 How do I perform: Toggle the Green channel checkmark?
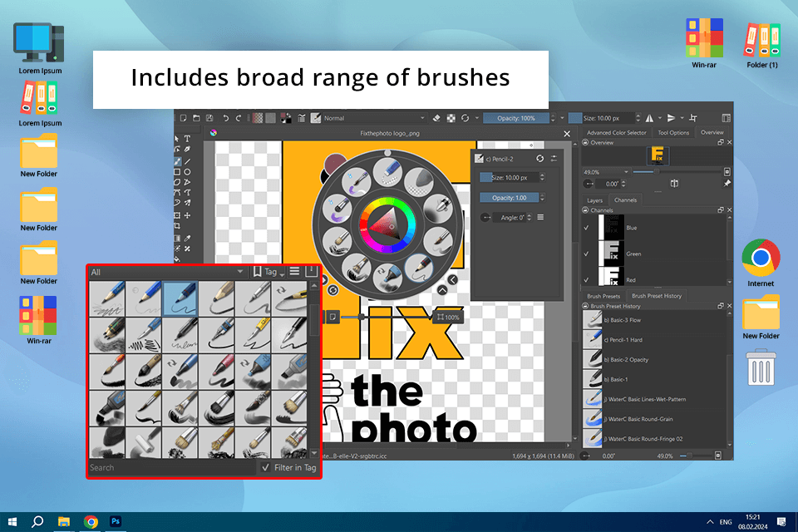point(588,254)
